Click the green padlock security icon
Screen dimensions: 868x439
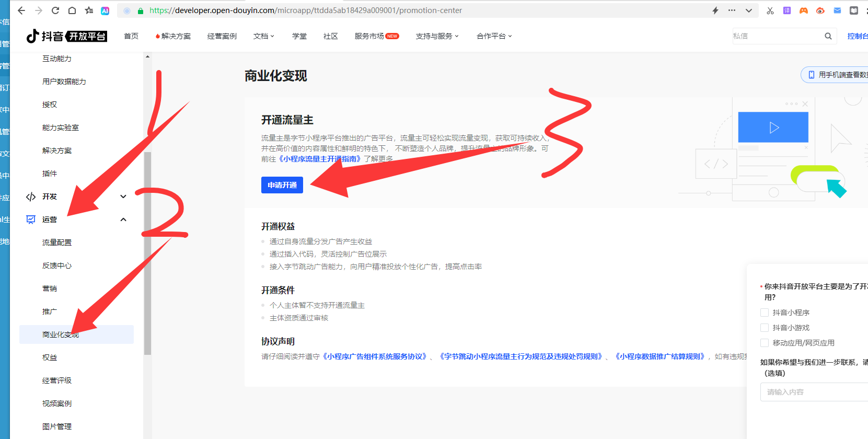(140, 10)
